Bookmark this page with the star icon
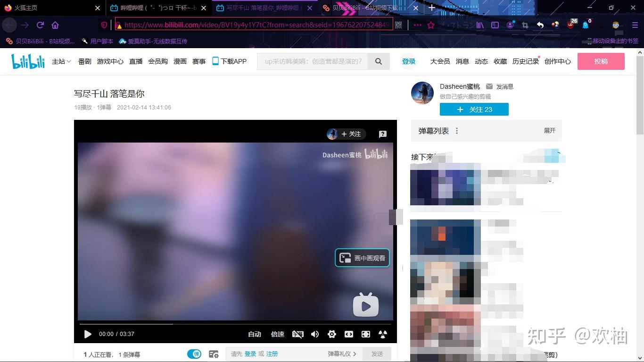This screenshot has width=644, height=362. [431, 25]
